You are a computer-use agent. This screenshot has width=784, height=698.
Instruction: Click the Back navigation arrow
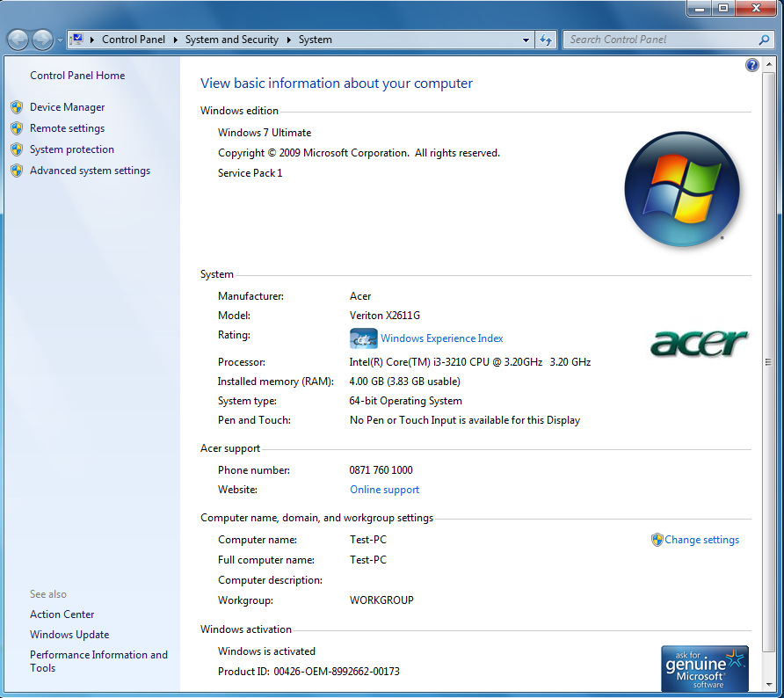(x=18, y=40)
